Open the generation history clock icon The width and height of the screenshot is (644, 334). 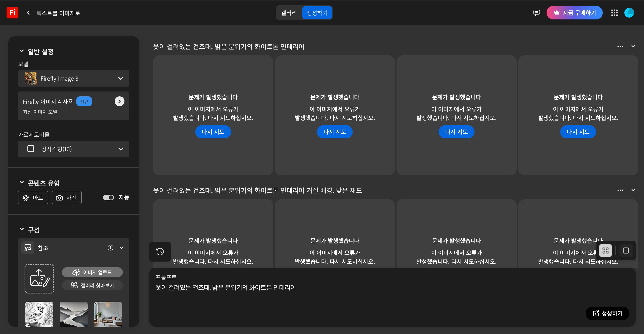(160, 252)
